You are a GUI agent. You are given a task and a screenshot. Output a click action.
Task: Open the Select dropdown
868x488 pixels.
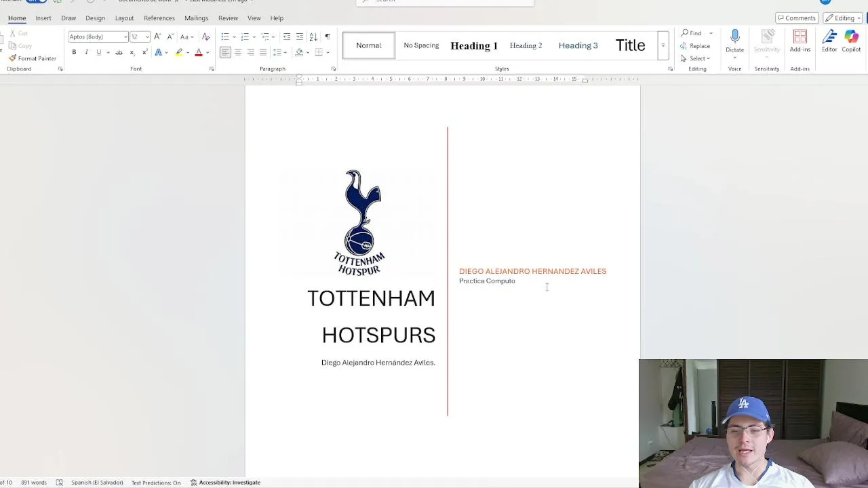696,58
